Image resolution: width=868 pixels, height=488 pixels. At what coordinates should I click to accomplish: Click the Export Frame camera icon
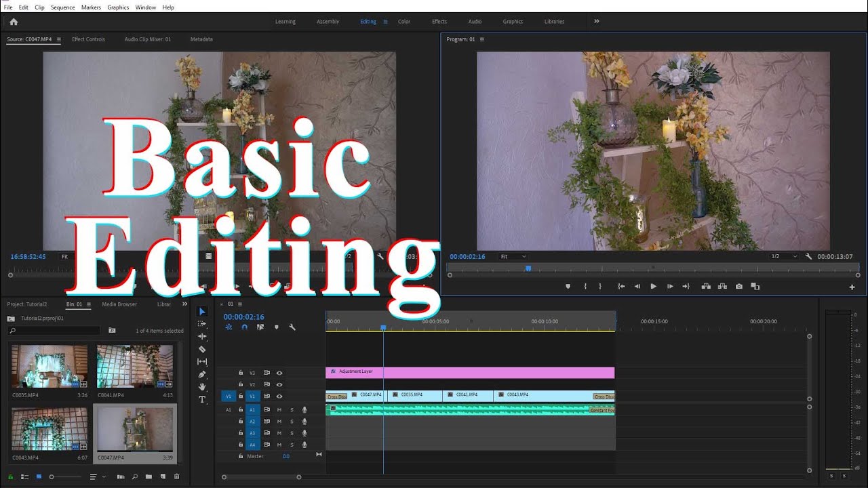pos(738,287)
